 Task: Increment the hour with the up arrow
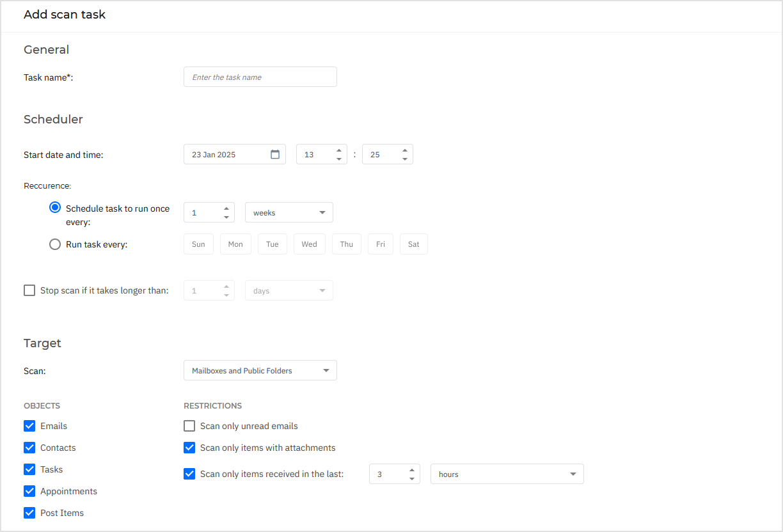pos(339,150)
